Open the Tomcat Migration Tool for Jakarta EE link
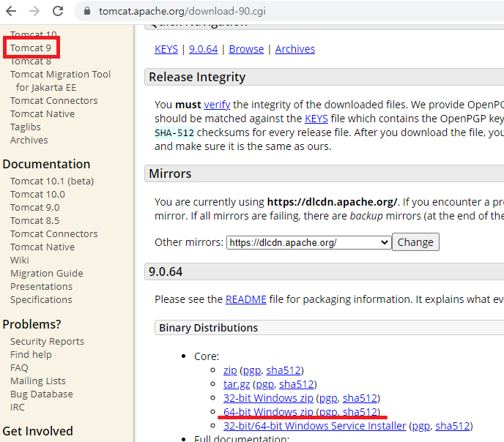This screenshot has width=504, height=442. tap(60, 81)
